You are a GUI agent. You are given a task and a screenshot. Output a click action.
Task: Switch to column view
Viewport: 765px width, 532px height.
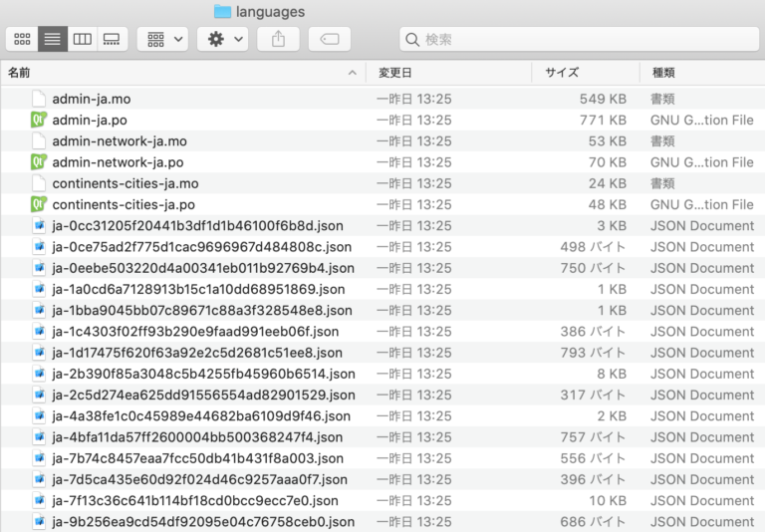tap(82, 39)
